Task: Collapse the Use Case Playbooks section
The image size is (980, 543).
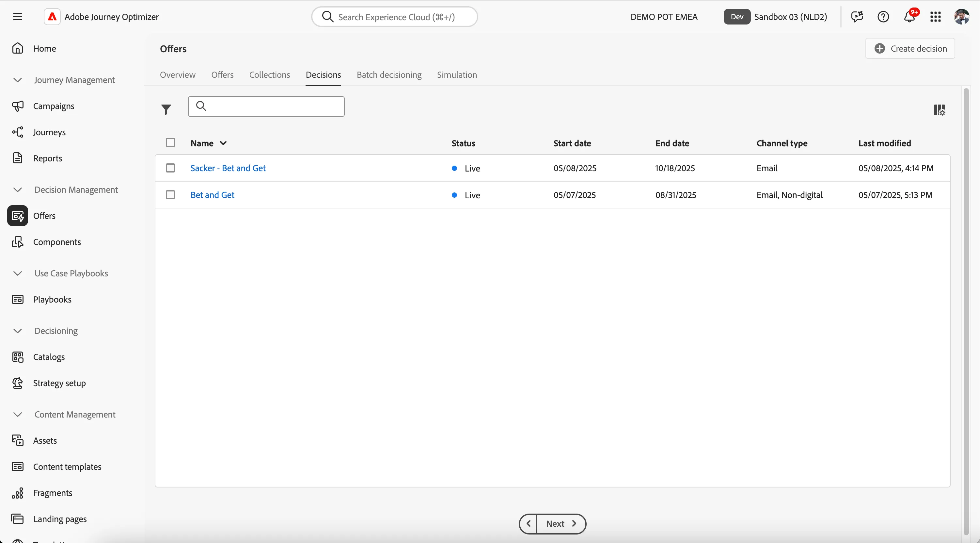Action: pos(18,273)
